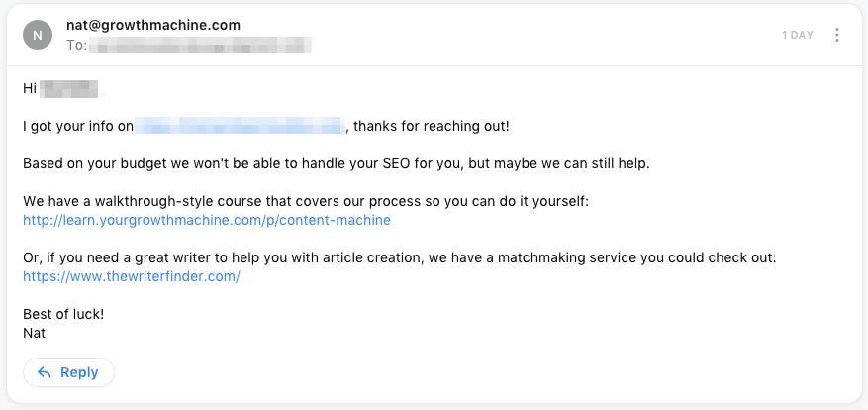The image size is (868, 410).
Task: Visit the thewriterfinder.com link
Action: [x=132, y=276]
